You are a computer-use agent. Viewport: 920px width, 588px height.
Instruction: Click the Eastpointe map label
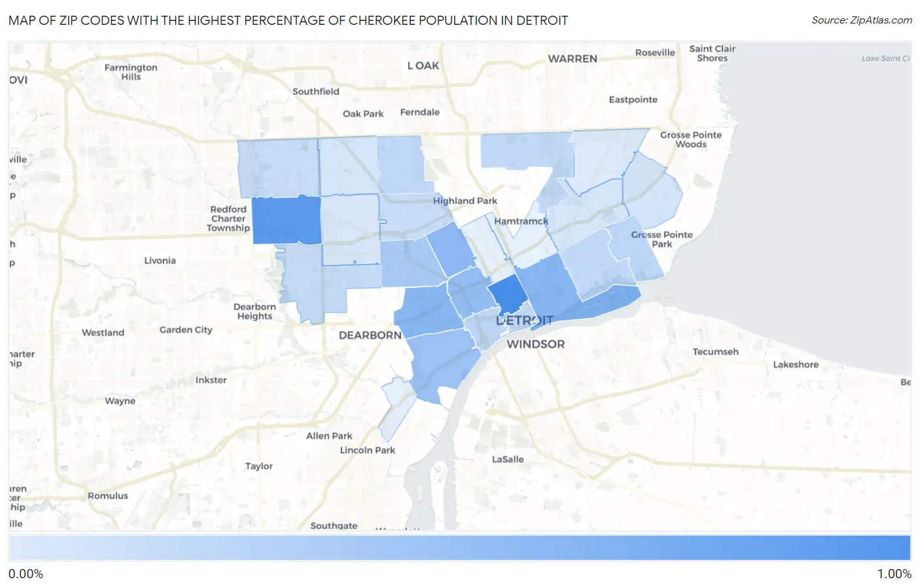[x=633, y=100]
